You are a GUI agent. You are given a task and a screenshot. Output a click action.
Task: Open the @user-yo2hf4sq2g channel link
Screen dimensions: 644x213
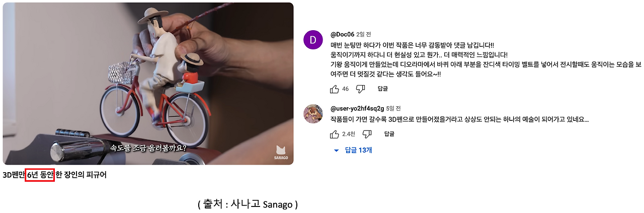[357, 108]
